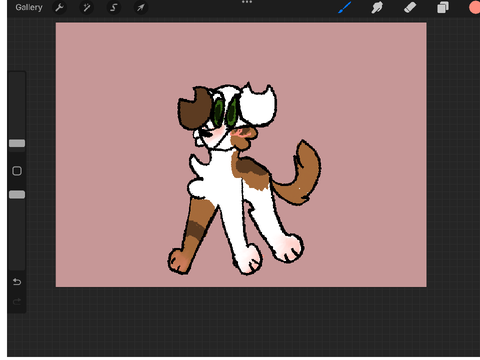Viewport: 480px width, 360px height.
Task: Redo the last undone action
Action: (x=17, y=302)
